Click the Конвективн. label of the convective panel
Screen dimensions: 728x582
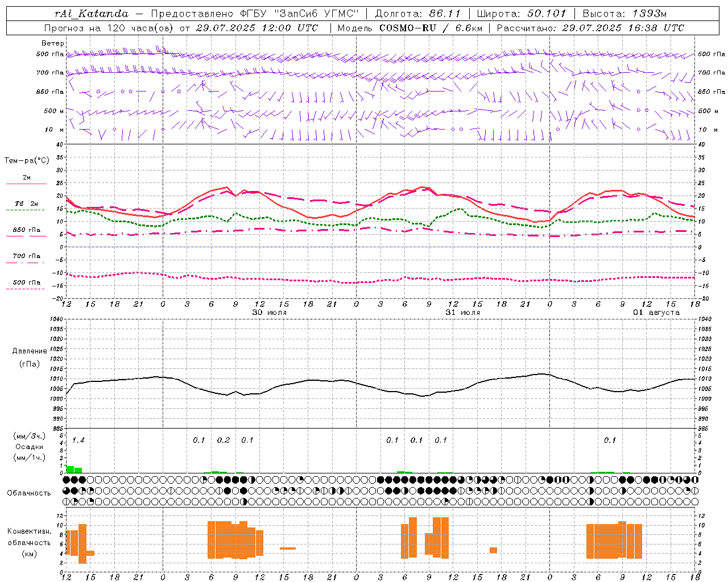pos(30,531)
